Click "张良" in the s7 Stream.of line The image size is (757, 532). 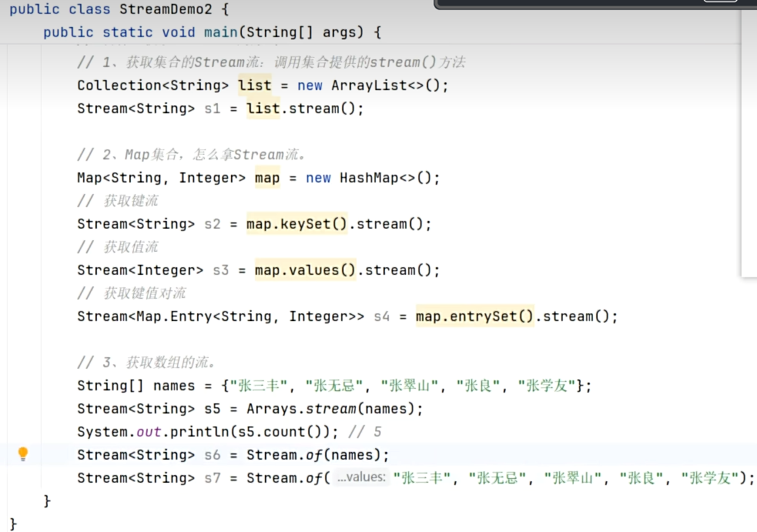641,478
